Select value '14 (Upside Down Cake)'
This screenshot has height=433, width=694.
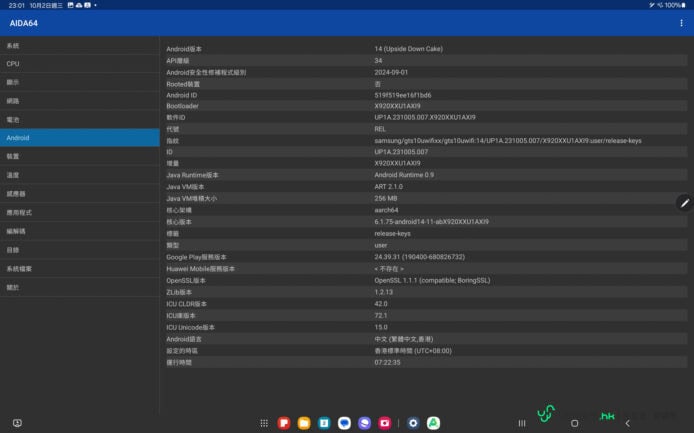[409, 49]
